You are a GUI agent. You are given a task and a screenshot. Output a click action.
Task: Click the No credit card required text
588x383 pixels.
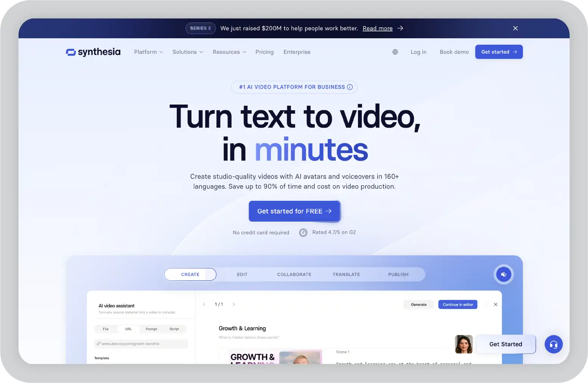[x=261, y=233]
